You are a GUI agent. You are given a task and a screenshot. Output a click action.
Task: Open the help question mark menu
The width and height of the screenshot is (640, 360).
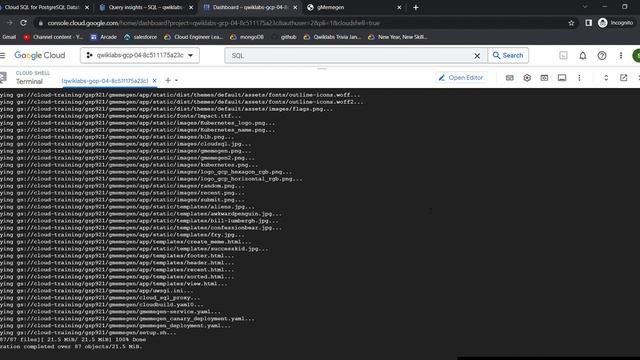coord(602,56)
